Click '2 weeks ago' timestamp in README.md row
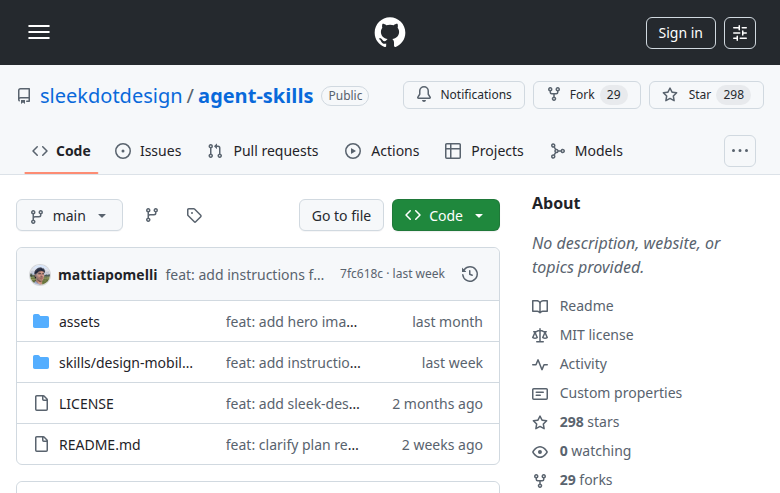 point(442,445)
